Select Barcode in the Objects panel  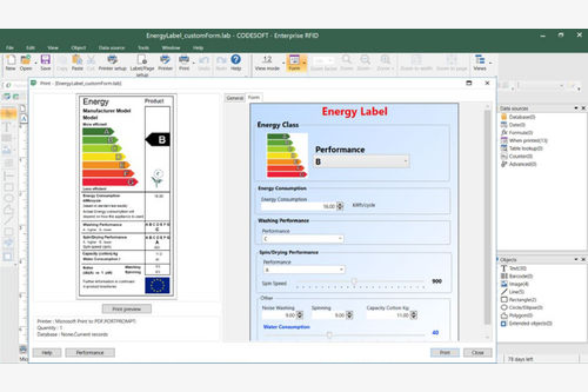pyautogui.click(x=516, y=276)
